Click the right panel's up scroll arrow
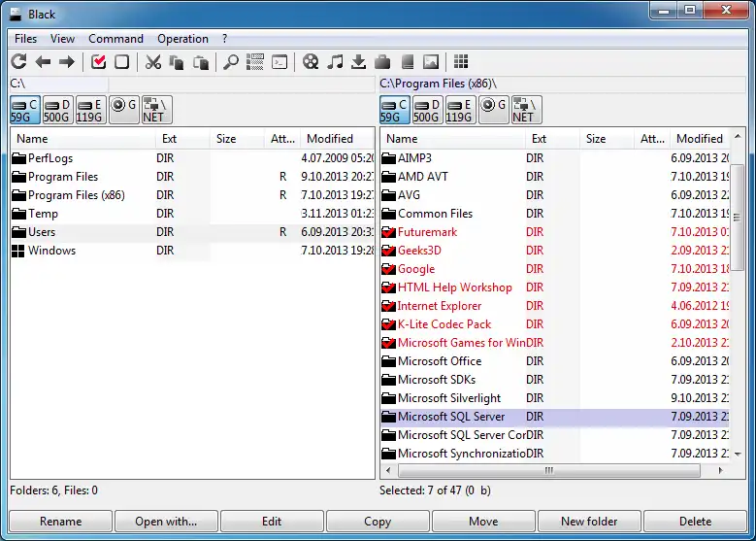Screen dimensions: 756x541 tap(738, 137)
